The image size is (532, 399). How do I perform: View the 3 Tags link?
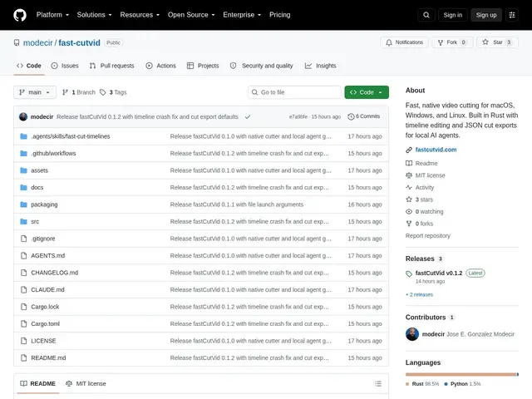tap(113, 92)
